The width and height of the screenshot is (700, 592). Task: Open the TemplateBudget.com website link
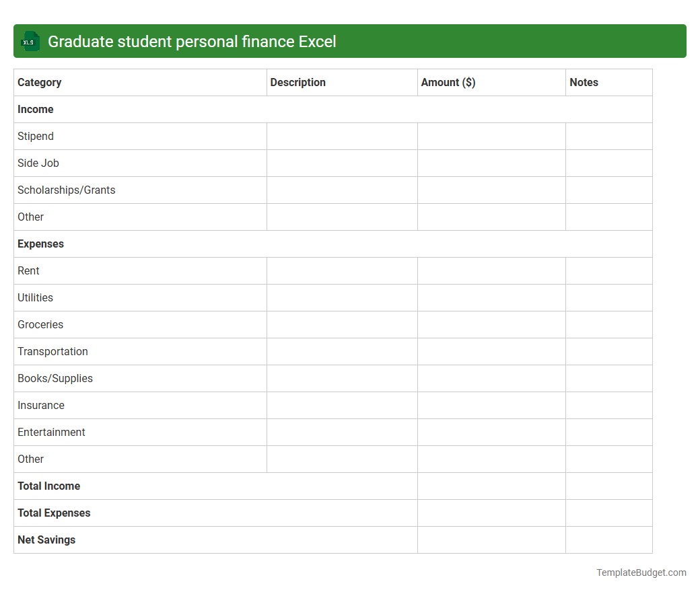pos(640,572)
